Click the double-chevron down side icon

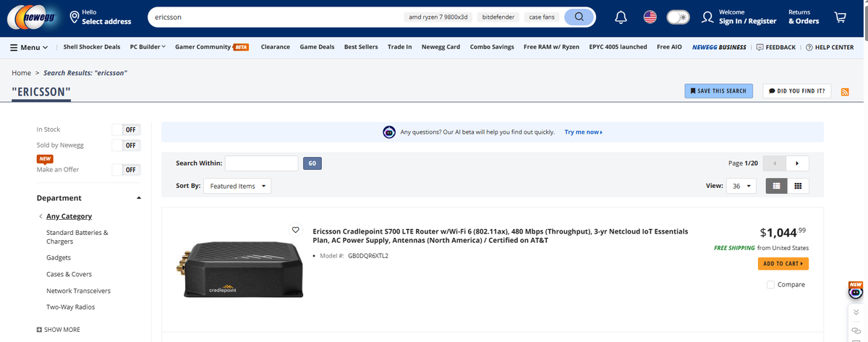coord(856,312)
